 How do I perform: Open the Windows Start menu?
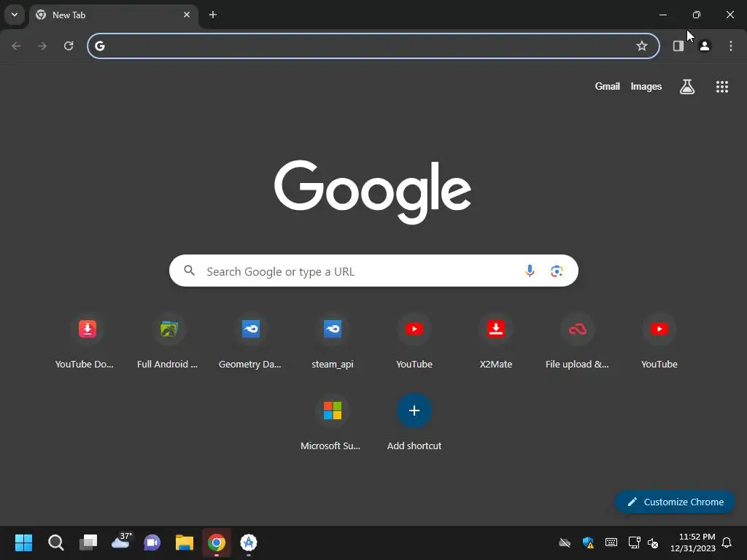[24, 542]
